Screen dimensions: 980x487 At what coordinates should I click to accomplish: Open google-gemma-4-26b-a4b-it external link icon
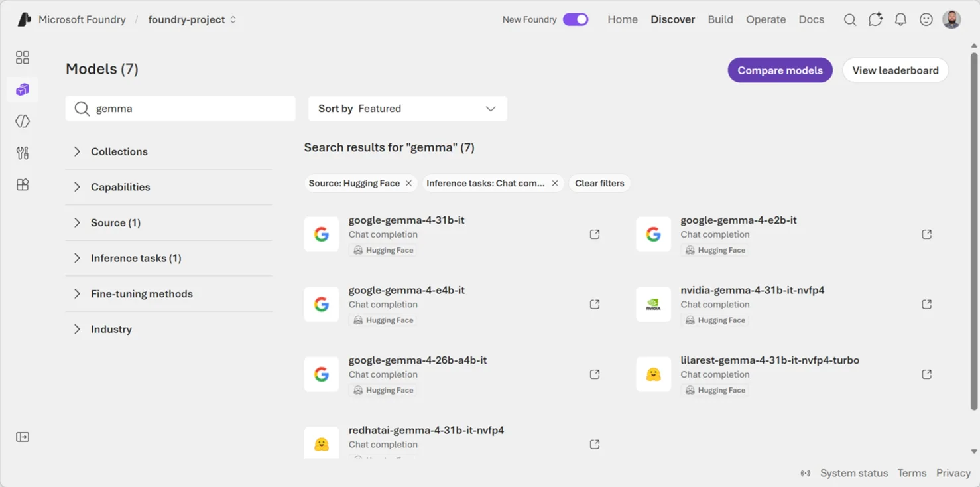pos(595,374)
